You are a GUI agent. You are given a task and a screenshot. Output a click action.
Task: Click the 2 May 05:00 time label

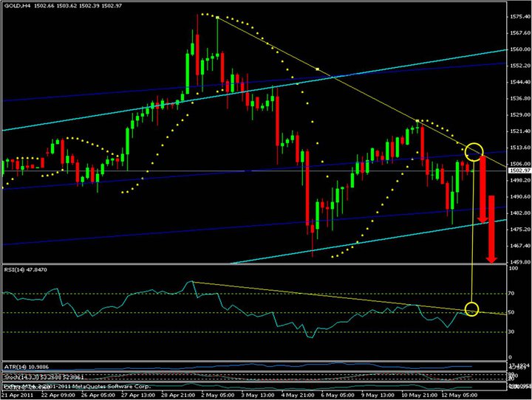click(x=205, y=395)
